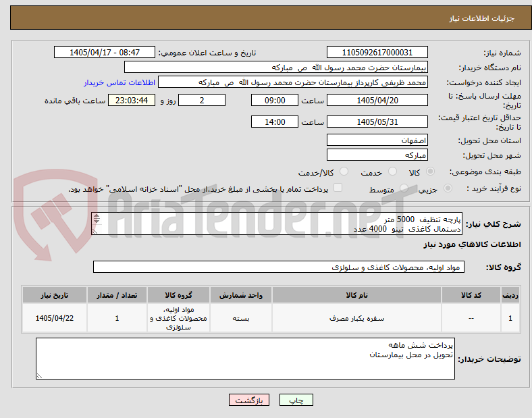Click the توضیحات خریدار text area

[245, 359]
